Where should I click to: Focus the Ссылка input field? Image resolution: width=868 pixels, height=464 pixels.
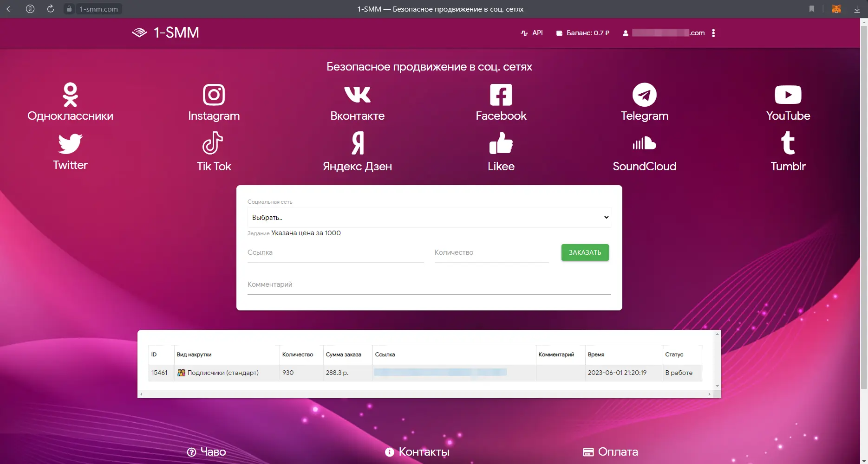[x=336, y=253]
